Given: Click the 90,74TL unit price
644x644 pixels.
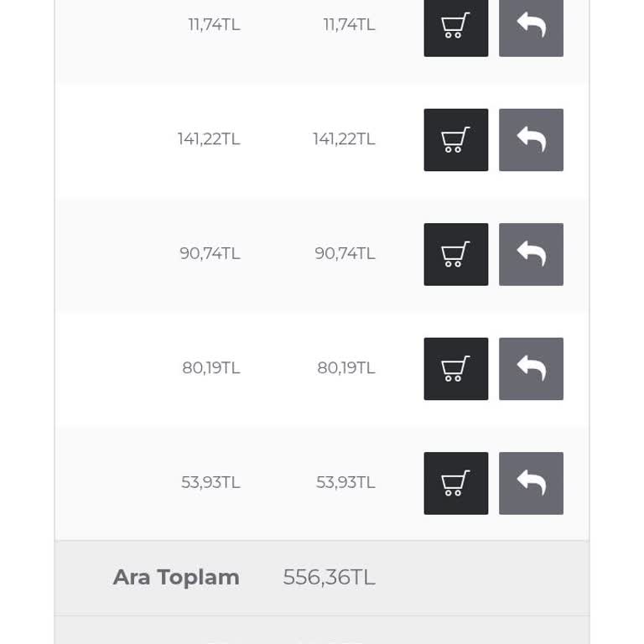Looking at the screenshot, I should [210, 253].
